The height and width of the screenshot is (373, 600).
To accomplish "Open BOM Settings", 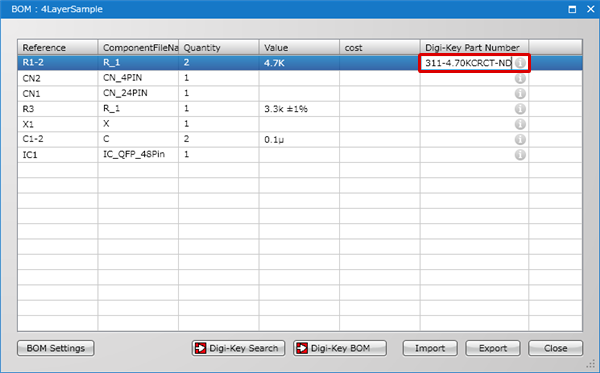I will (55, 348).
